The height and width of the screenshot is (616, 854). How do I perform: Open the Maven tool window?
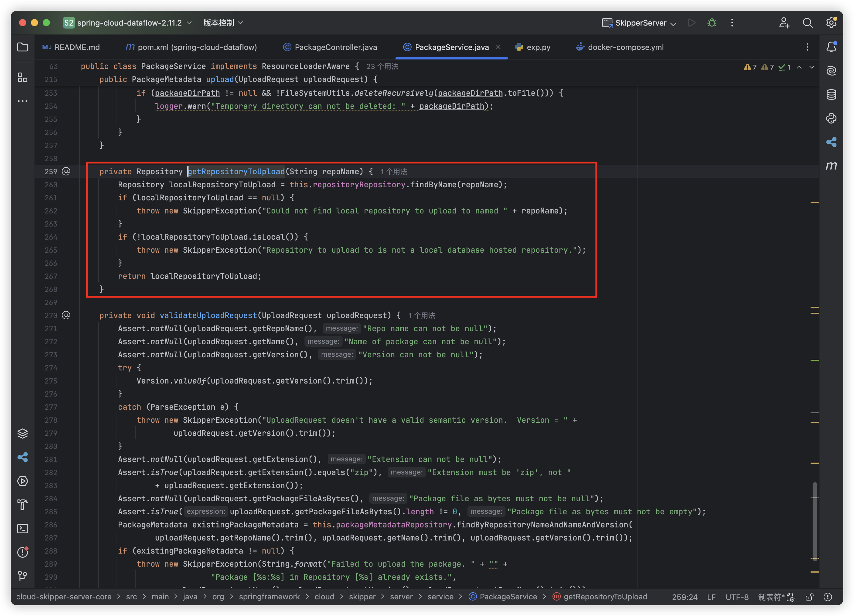(831, 166)
